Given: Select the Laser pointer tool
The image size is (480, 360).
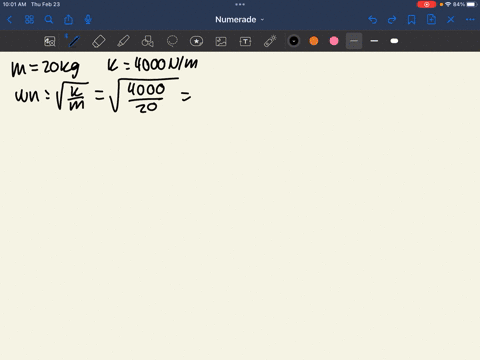Looking at the screenshot, I should pyautogui.click(x=270, y=41).
